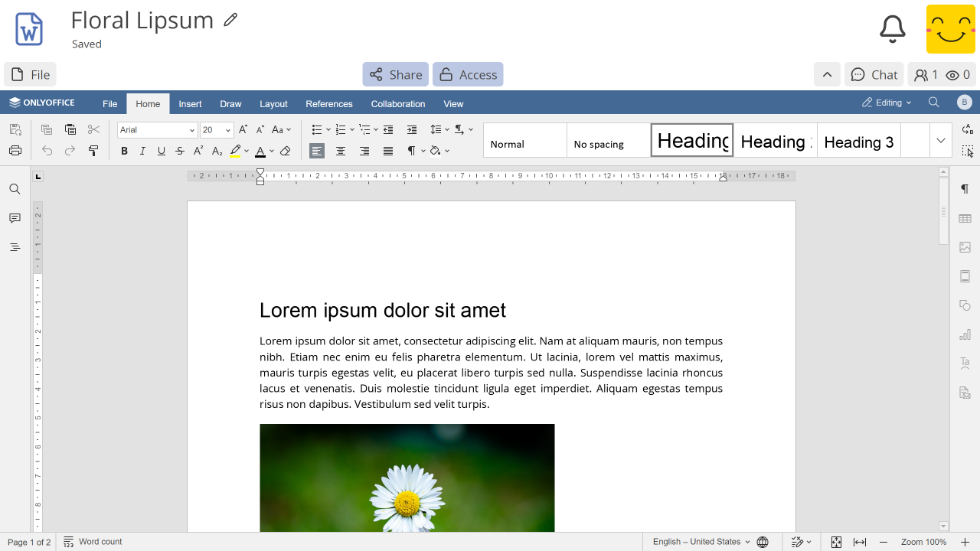The width and height of the screenshot is (980, 551).
Task: Toggle Underline formatting
Action: [x=161, y=151]
